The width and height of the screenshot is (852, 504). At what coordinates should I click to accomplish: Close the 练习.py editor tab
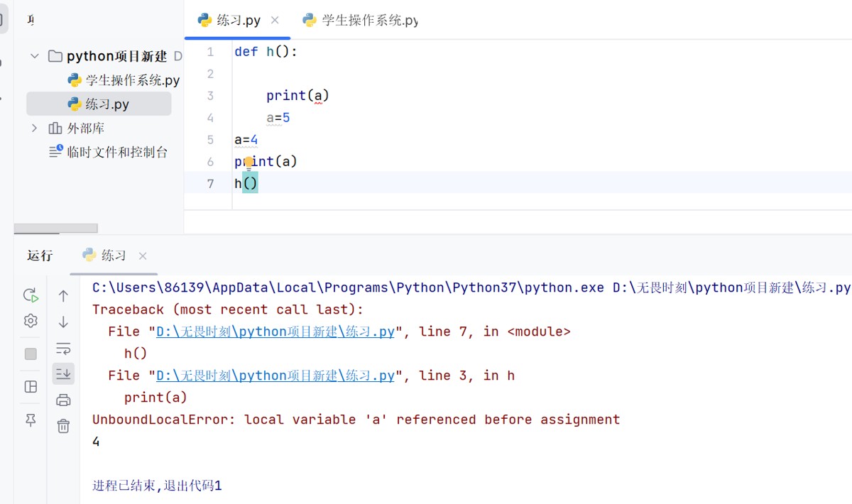(275, 21)
